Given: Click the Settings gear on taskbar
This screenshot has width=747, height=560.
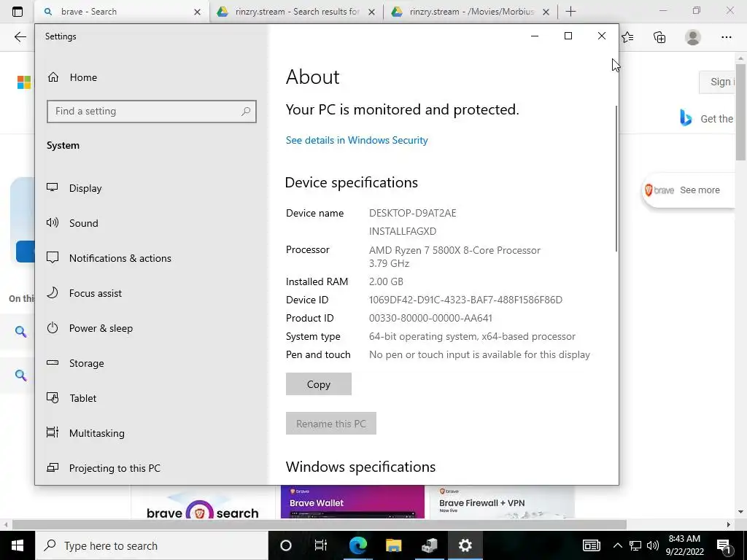Looking at the screenshot, I should pyautogui.click(x=465, y=545).
